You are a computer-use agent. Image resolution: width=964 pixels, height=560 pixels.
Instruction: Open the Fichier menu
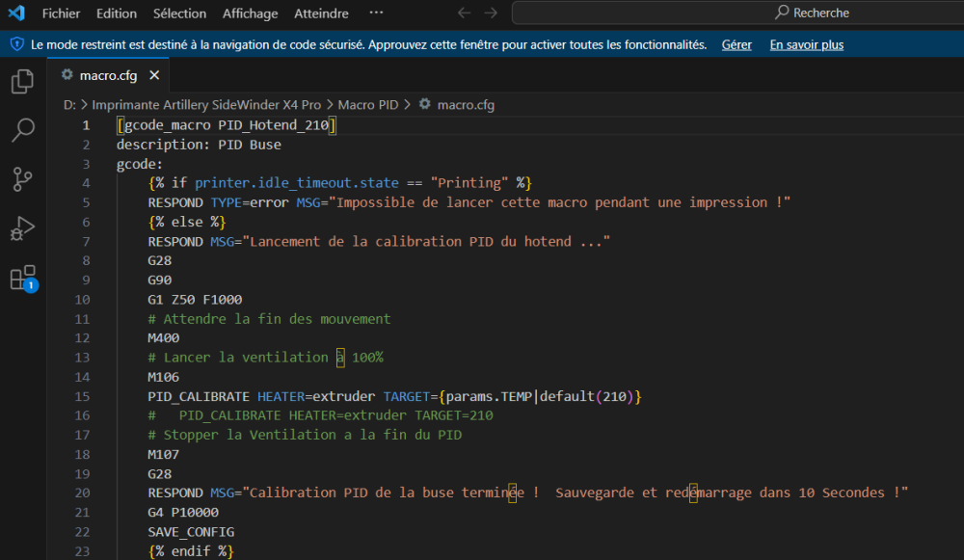(61, 13)
